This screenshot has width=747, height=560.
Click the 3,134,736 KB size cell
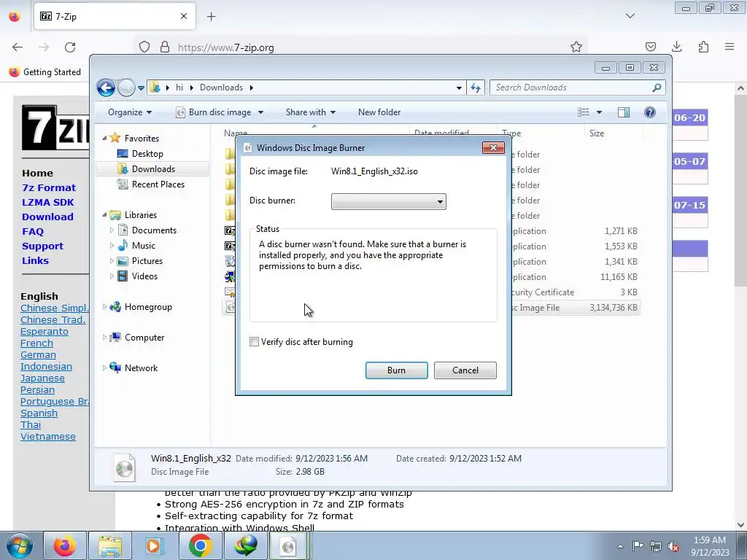coord(613,308)
